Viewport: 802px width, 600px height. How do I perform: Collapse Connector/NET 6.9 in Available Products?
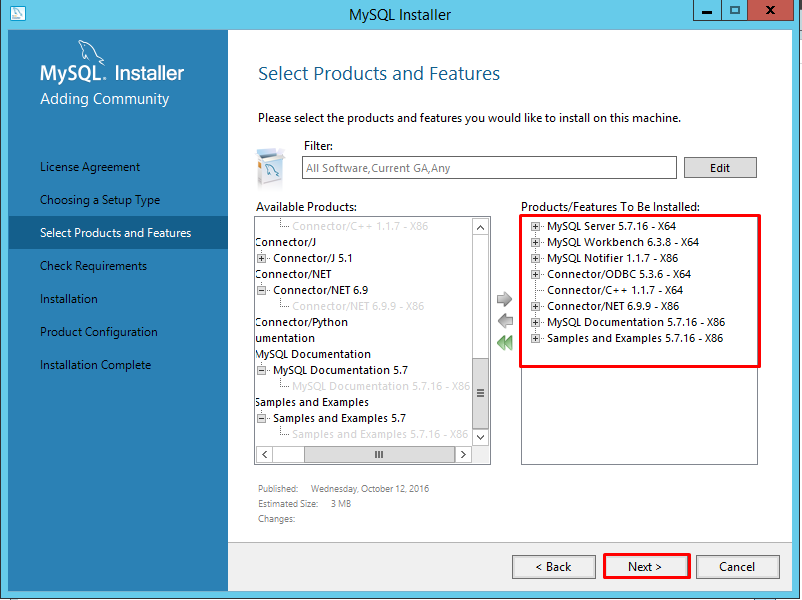[261, 291]
